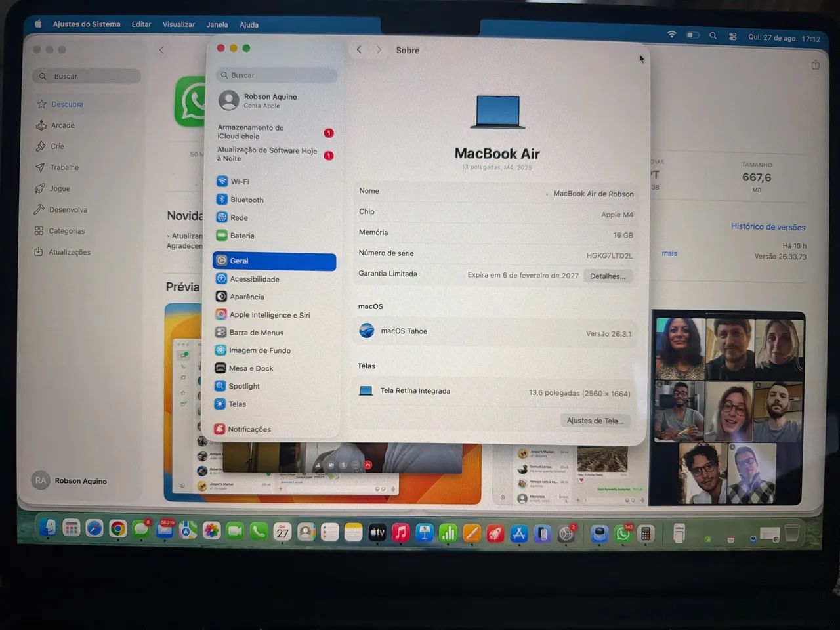Open WhatsApp from the Dock
This screenshot has height=630, width=840.
[x=623, y=534]
